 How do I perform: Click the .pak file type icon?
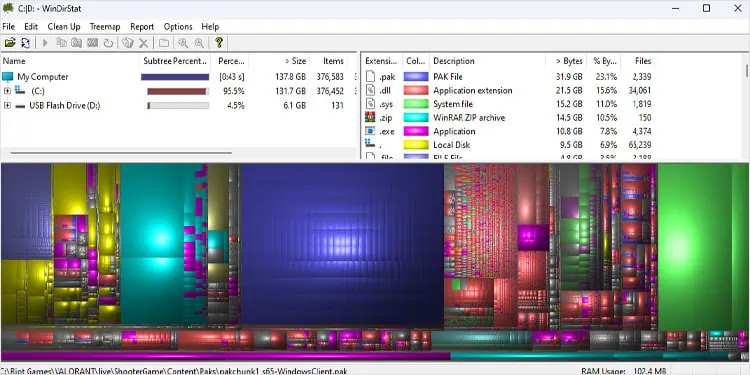[x=371, y=77]
